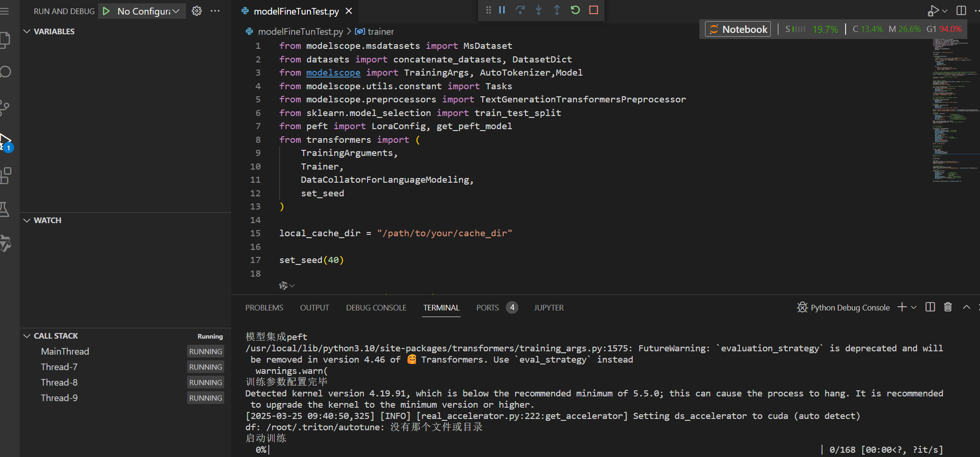
Task: Click the S 19.7% usage indicator
Action: (x=812, y=29)
